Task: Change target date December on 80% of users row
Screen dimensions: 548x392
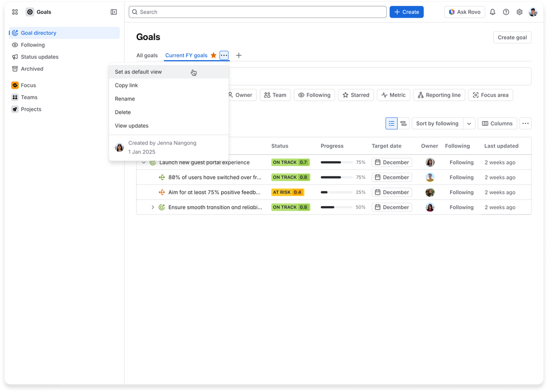Action: (x=392, y=178)
